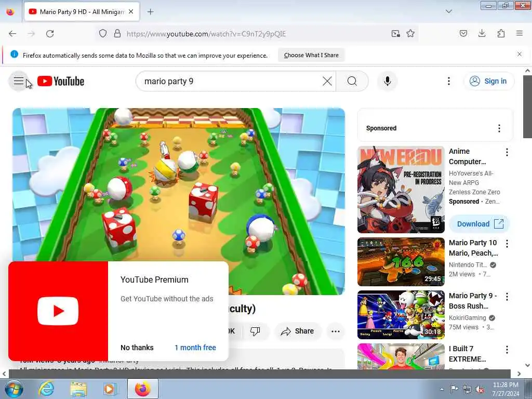This screenshot has width=532, height=399.
Task: Open Windows Explorer from taskbar
Action: 79,389
